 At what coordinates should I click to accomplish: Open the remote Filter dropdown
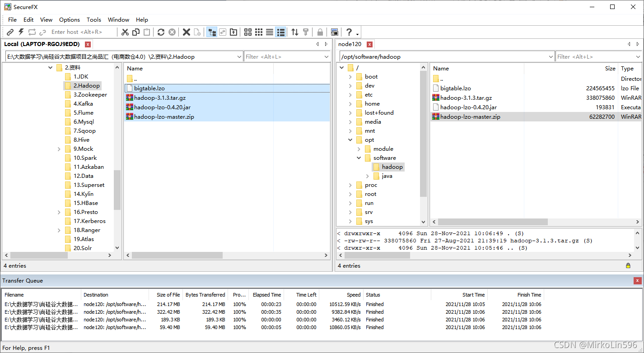pos(638,57)
